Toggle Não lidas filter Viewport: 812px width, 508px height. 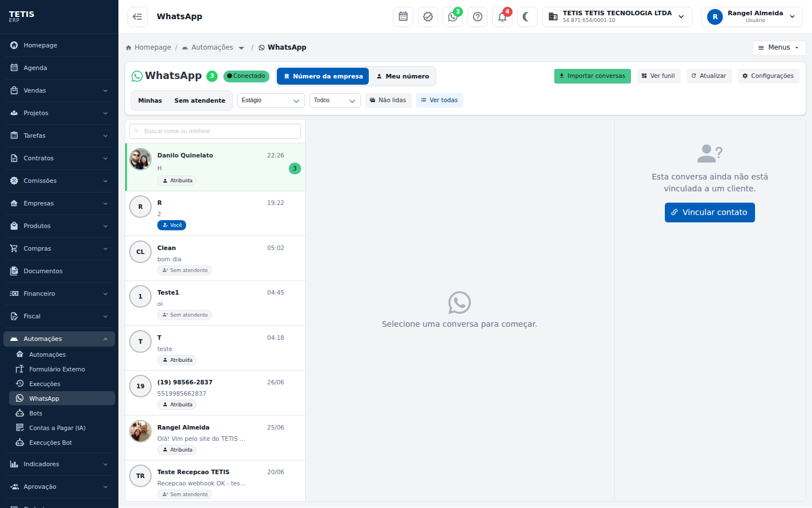pyautogui.click(x=388, y=100)
